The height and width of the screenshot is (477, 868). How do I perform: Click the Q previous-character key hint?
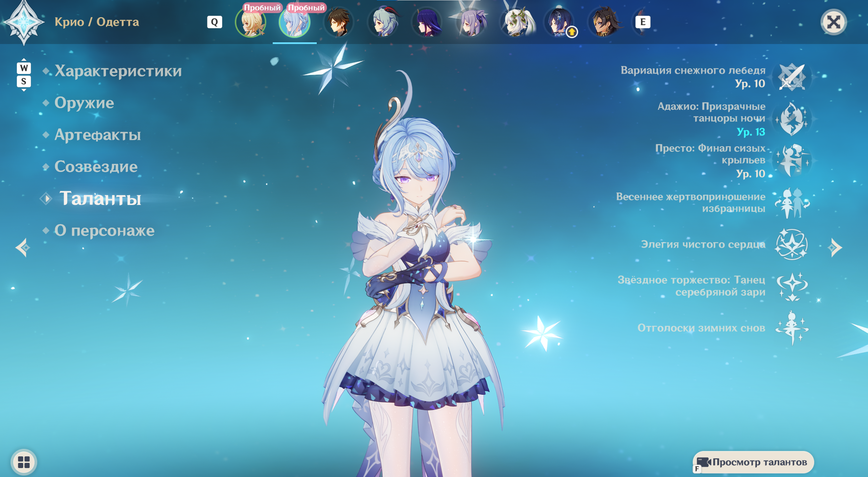(x=214, y=22)
